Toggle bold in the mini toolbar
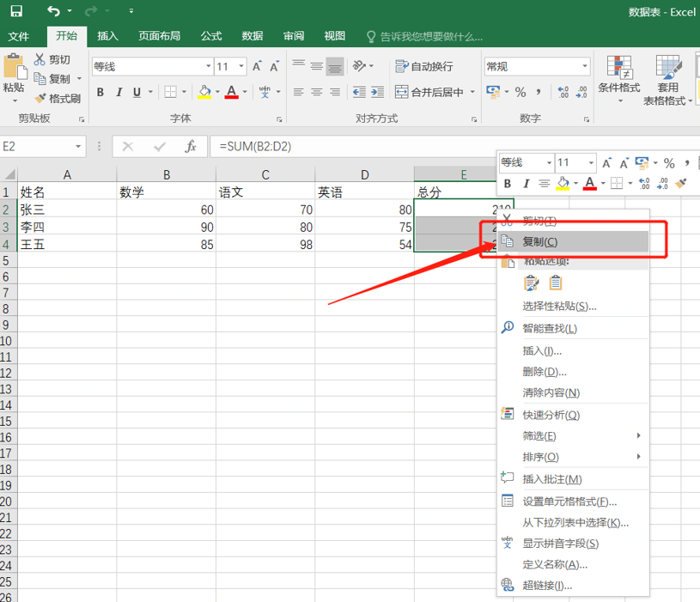The image size is (700, 602). pyautogui.click(x=508, y=184)
